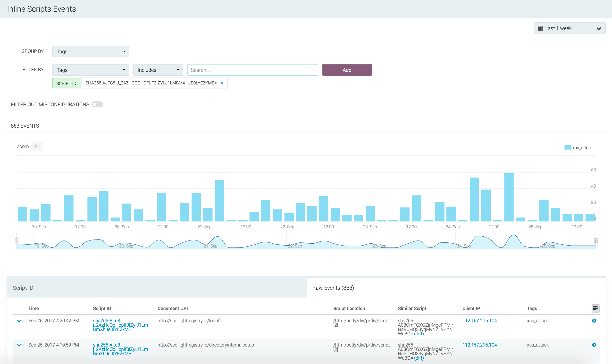Click the Tags column header

(532, 308)
